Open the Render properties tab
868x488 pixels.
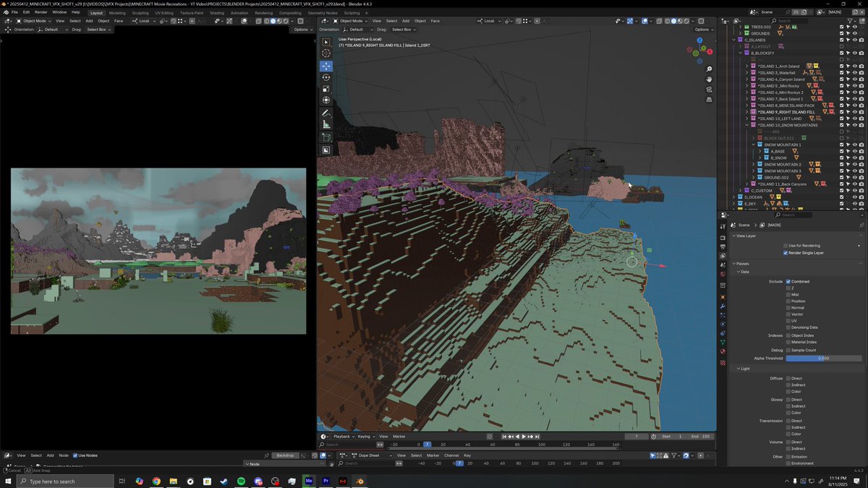pos(723,238)
